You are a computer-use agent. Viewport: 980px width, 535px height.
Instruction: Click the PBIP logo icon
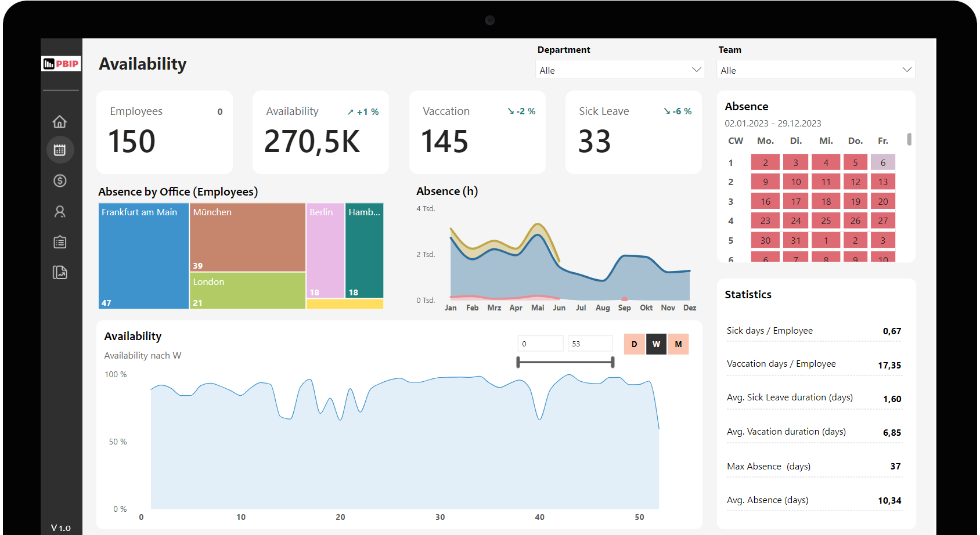(x=60, y=63)
